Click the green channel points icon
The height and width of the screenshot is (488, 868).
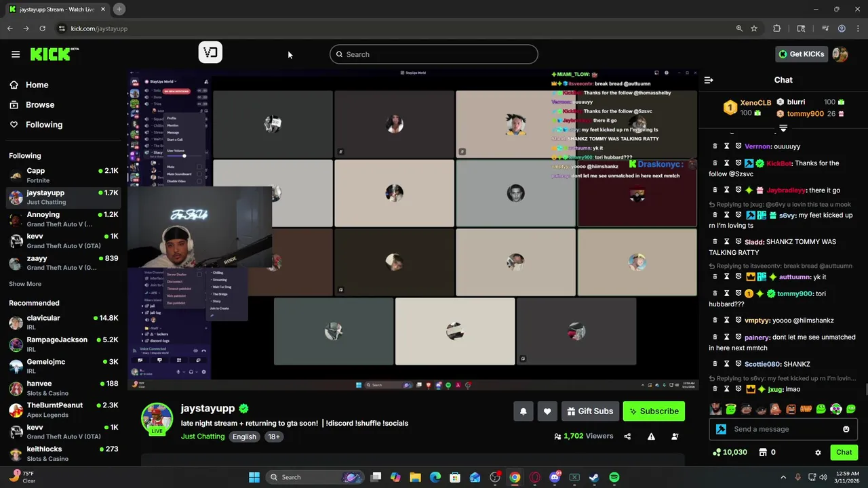pos(717,452)
